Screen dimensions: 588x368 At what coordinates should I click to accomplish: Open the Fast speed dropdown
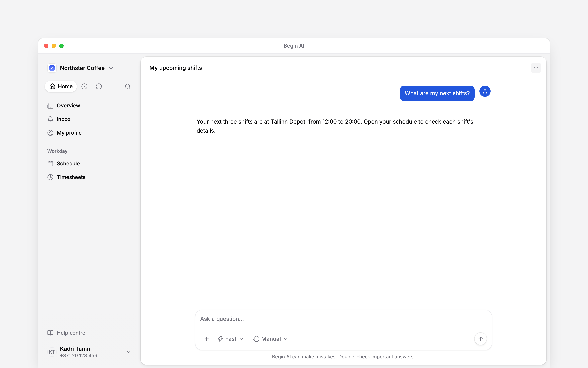(230, 339)
